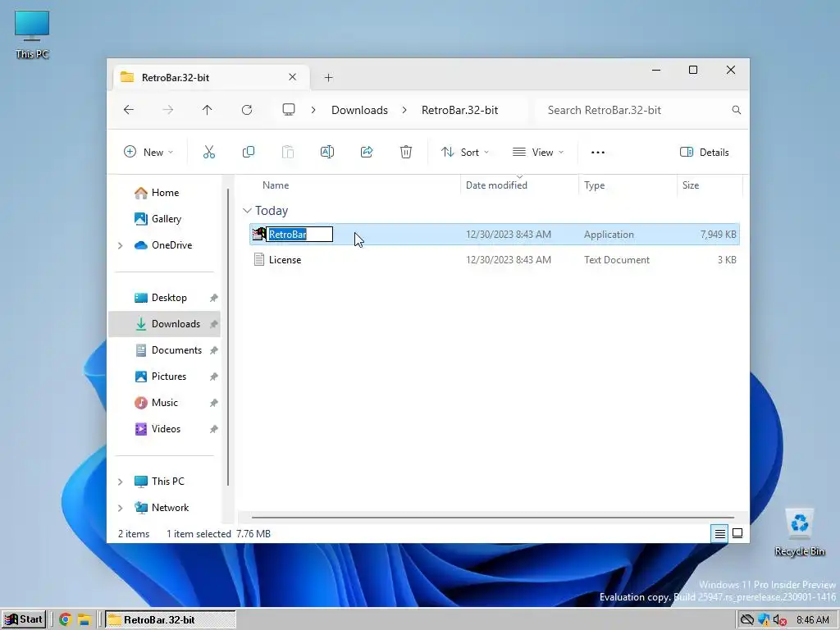840x630 pixels.
Task: Click the Copy icon in toolbar
Action: pyautogui.click(x=248, y=152)
